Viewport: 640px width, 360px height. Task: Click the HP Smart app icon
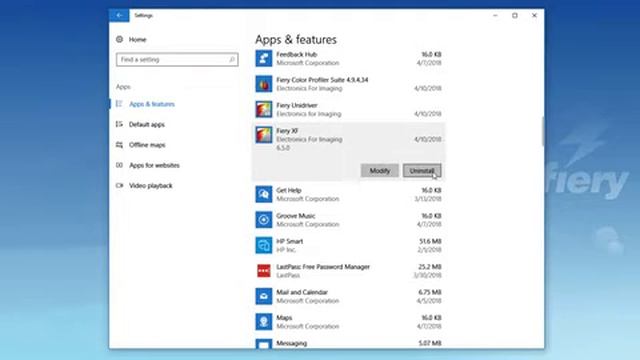[x=264, y=245]
